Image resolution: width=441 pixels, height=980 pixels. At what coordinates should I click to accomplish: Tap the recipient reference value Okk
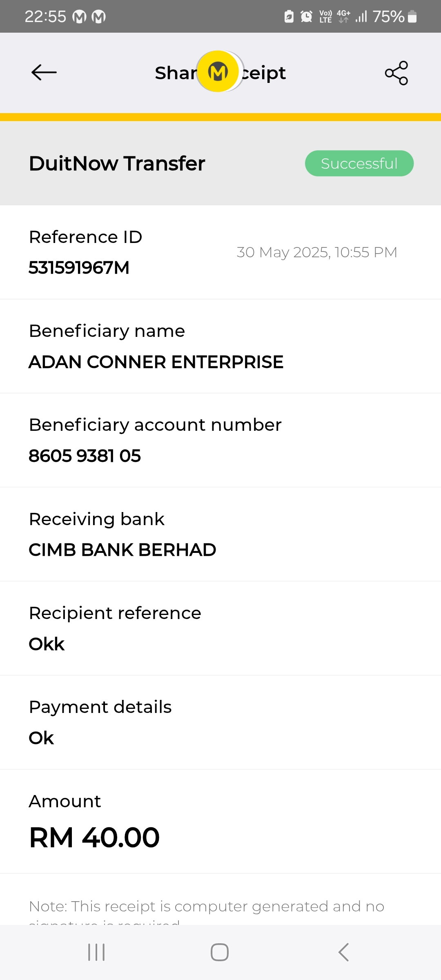[x=47, y=644]
